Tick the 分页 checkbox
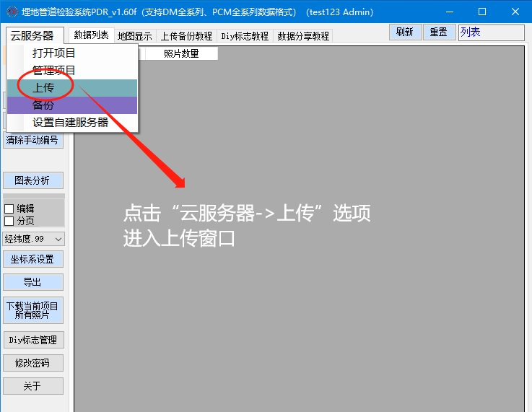 [x=9, y=221]
